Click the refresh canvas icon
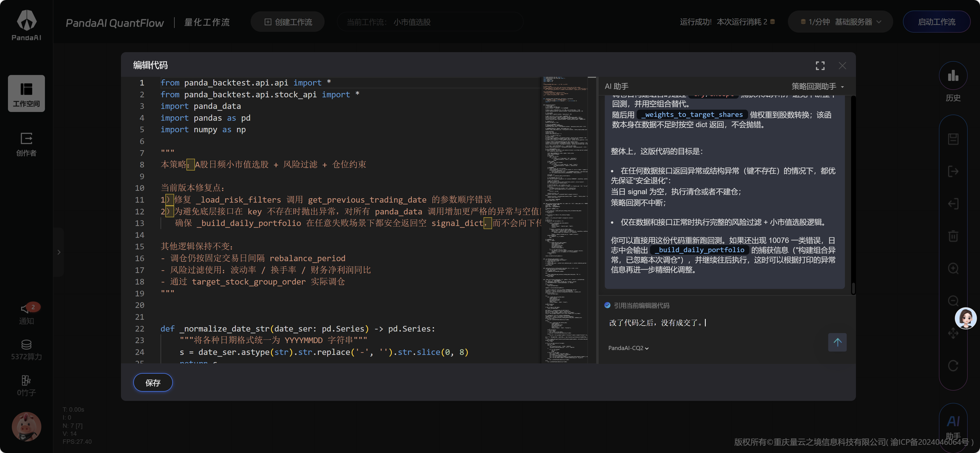The height and width of the screenshot is (453, 980). pyautogui.click(x=953, y=365)
